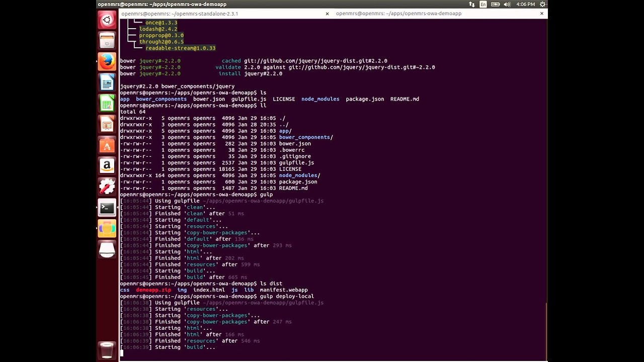Open LibreOffice Writer from the dock
Viewport: 644px width, 362px height.
(x=107, y=82)
